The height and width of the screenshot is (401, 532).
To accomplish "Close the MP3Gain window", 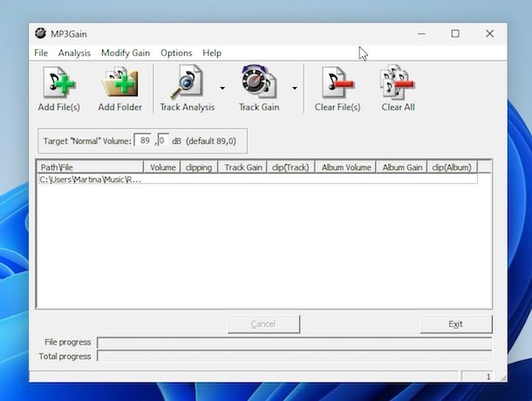I will tap(489, 34).
